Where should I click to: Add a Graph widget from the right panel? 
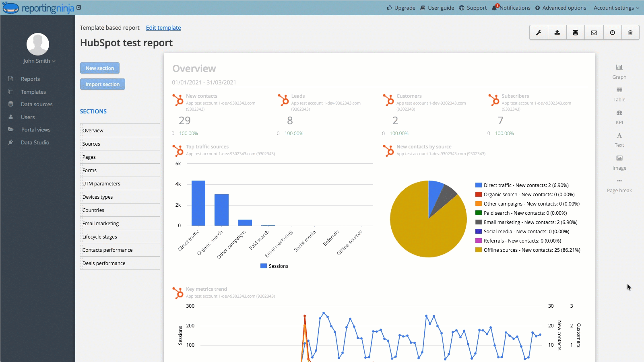point(619,71)
